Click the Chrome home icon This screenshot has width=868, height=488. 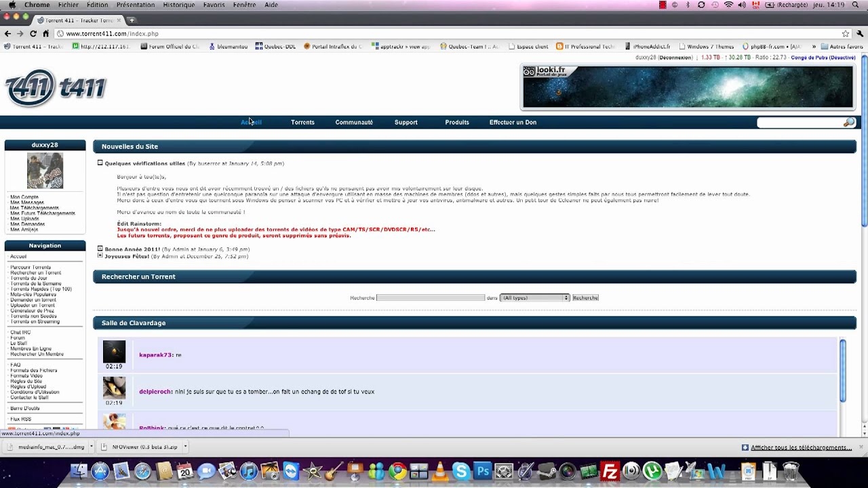coord(46,33)
